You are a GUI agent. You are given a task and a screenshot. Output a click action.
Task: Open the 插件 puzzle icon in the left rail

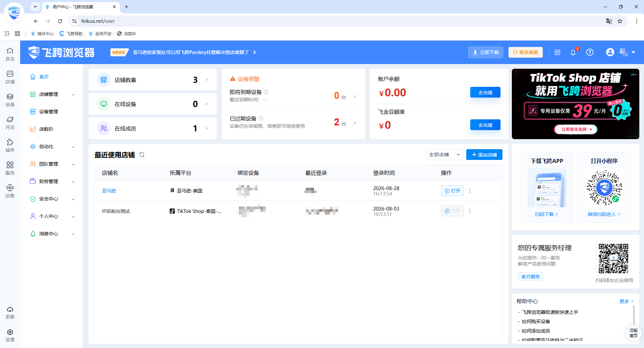10,145
